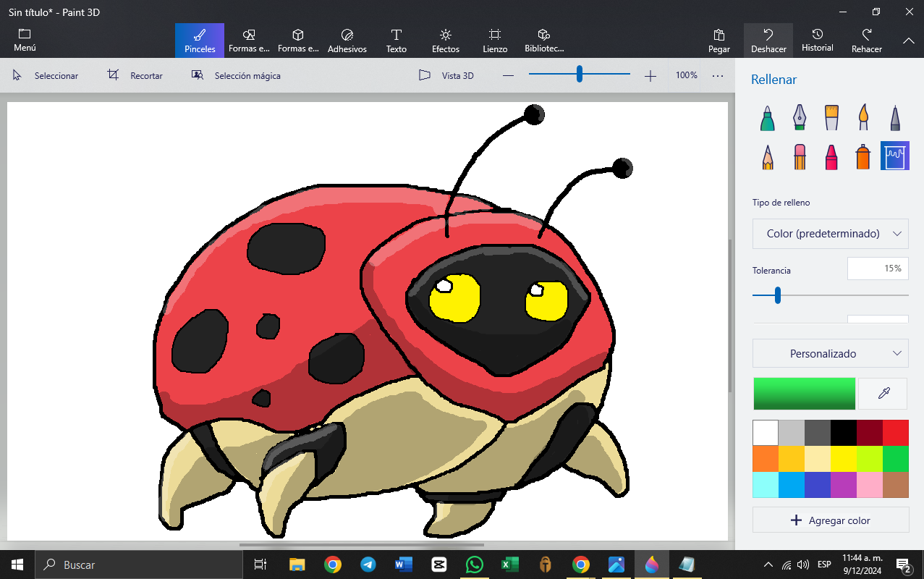Click the vertical canvas scrollbar
The image size is (924, 579).
[x=729, y=315]
